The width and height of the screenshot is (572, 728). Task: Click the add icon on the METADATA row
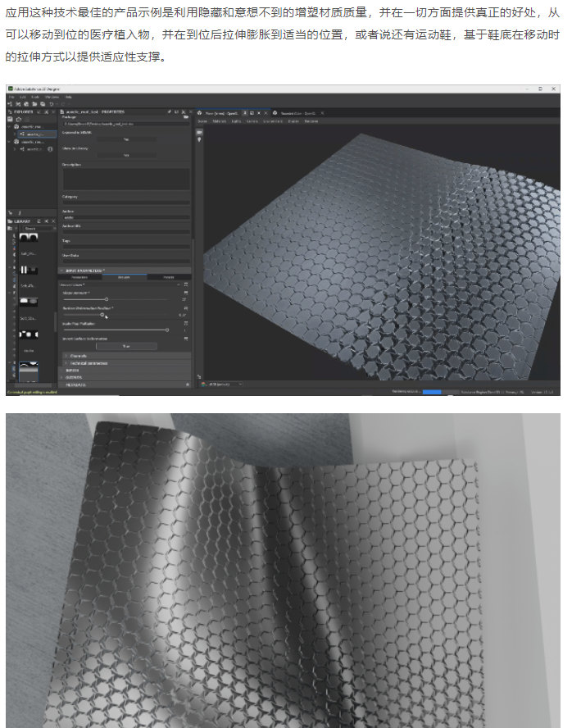(x=188, y=384)
